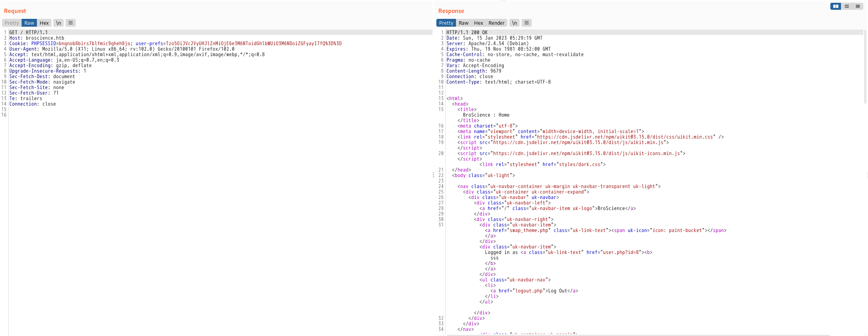Click the 'user.php?id=8' Logged in line
The height and width of the screenshot is (336, 868).
(x=569, y=252)
